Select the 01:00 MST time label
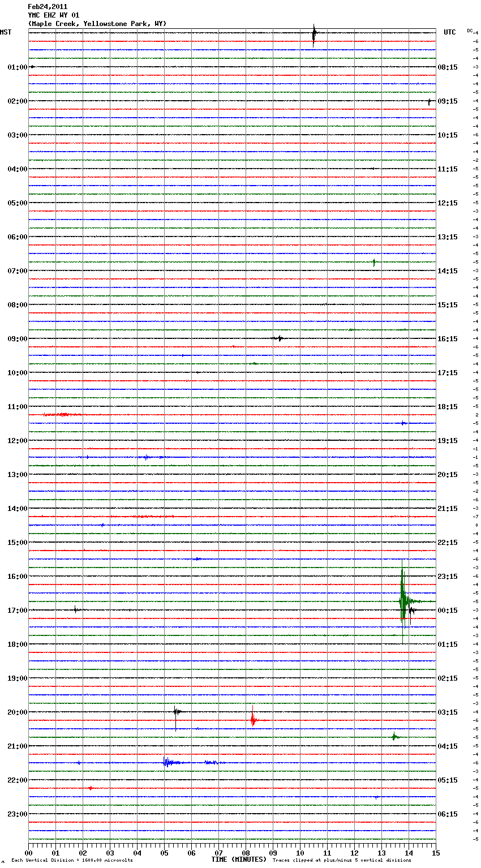 [x=18, y=67]
